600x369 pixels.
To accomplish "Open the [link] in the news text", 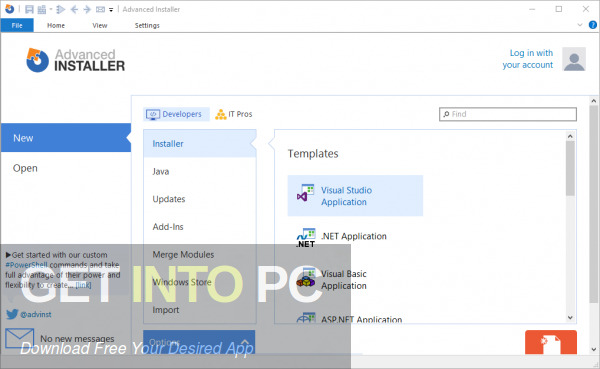I will 83,285.
